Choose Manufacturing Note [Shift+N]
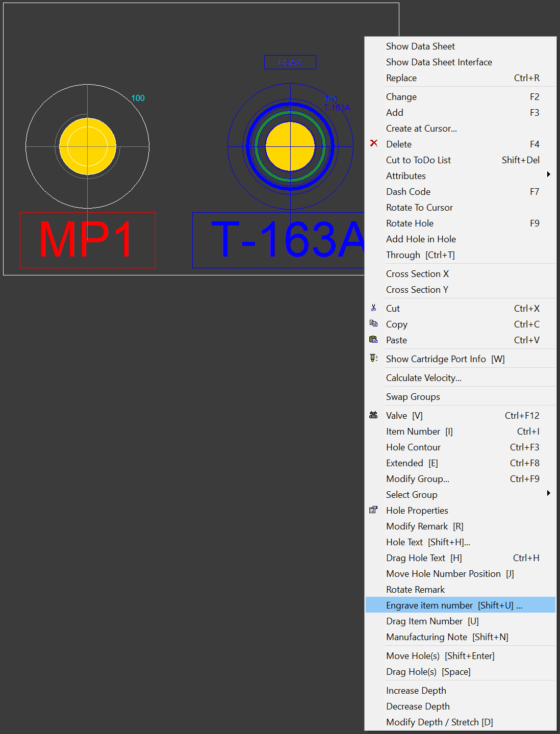The height and width of the screenshot is (734, 560). coord(461,637)
